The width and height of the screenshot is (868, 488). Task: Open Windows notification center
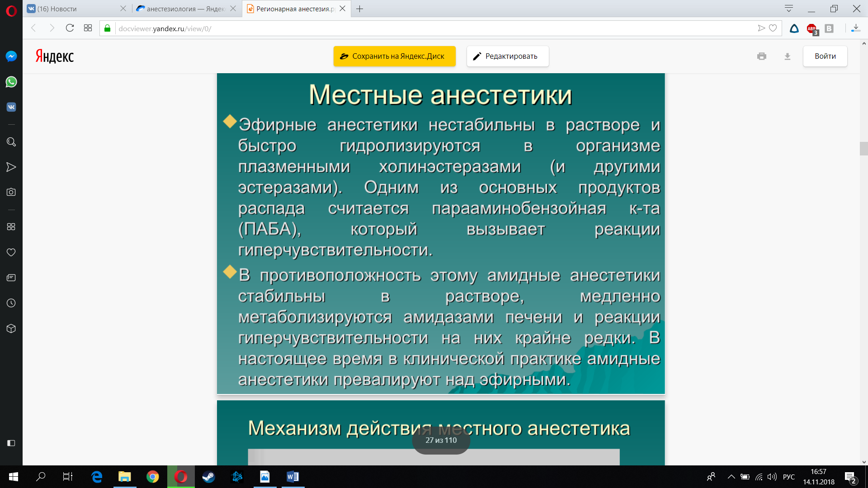(x=850, y=477)
